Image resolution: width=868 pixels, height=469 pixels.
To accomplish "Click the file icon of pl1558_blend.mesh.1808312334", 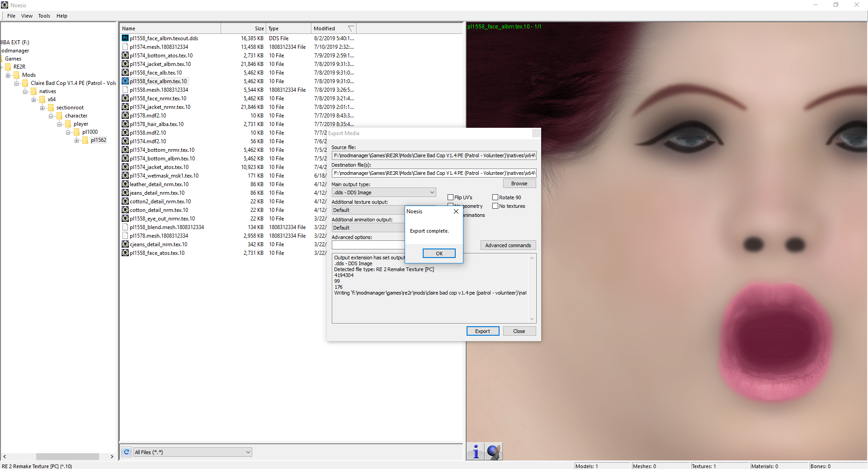I will pos(125,227).
